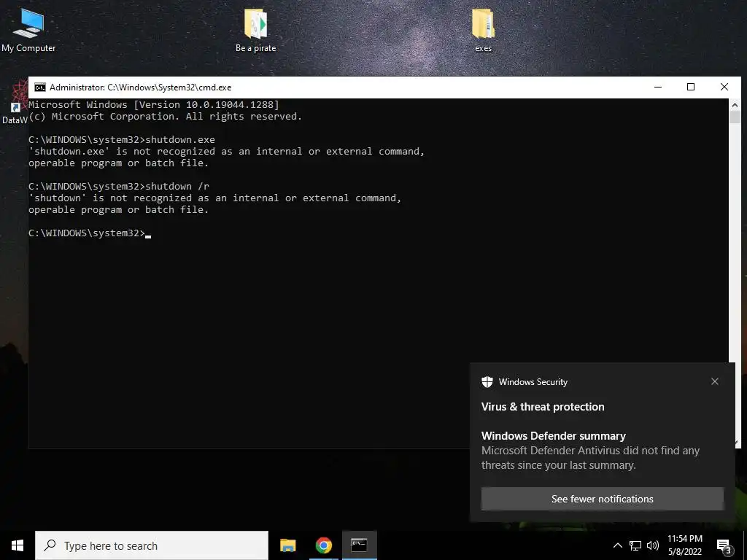Image resolution: width=747 pixels, height=560 pixels.
Task: Click See fewer notifications button
Action: pyautogui.click(x=602, y=499)
